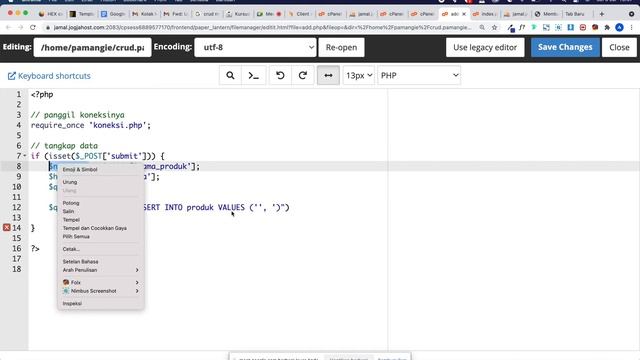This screenshot has width=640, height=360.
Task: Switch to the Tab Baru tab
Action: [576, 14]
